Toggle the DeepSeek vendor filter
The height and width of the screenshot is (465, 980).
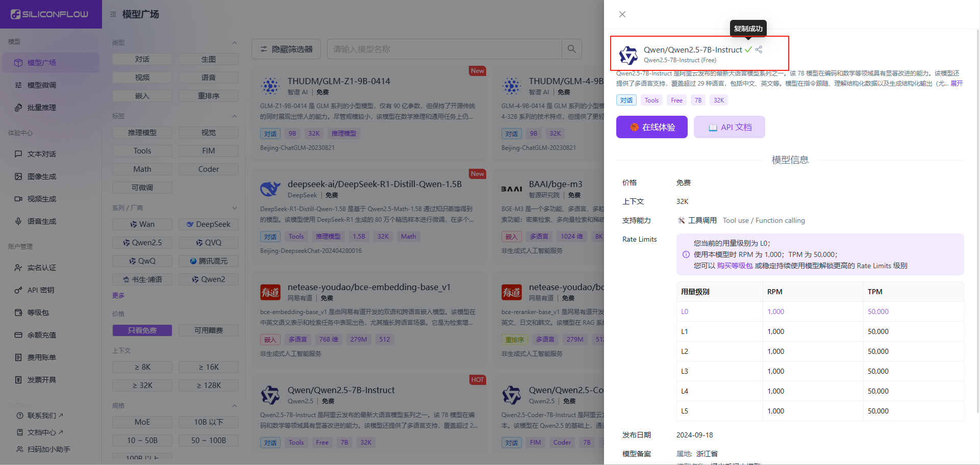208,224
